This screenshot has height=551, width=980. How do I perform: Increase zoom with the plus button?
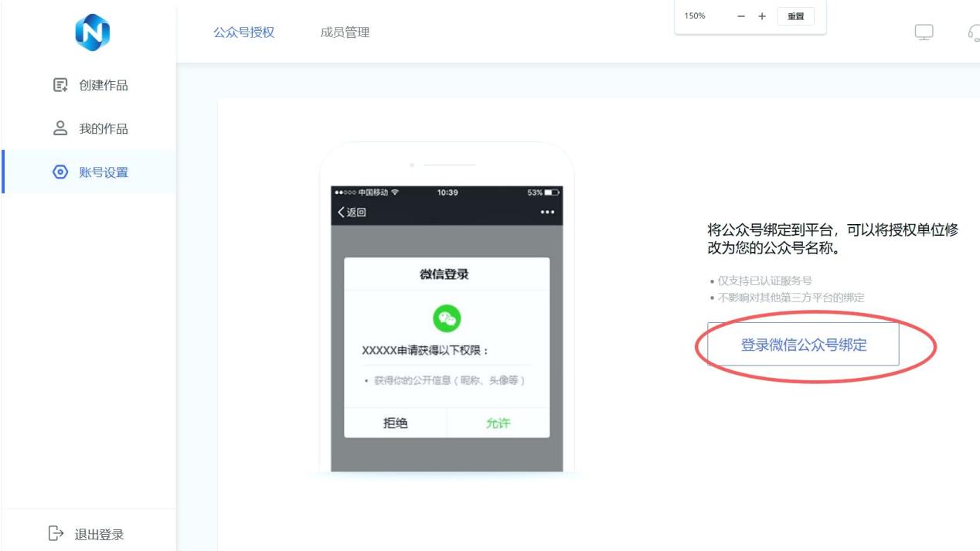coord(762,16)
